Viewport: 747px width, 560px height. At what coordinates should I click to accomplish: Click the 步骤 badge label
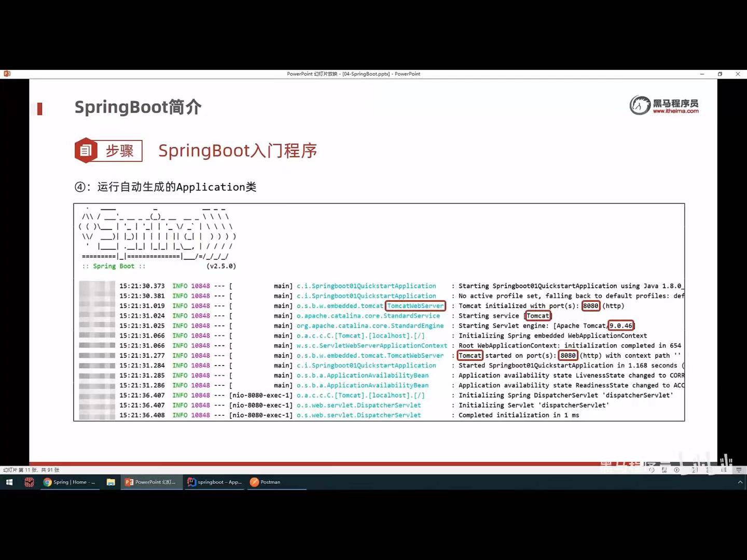120,150
